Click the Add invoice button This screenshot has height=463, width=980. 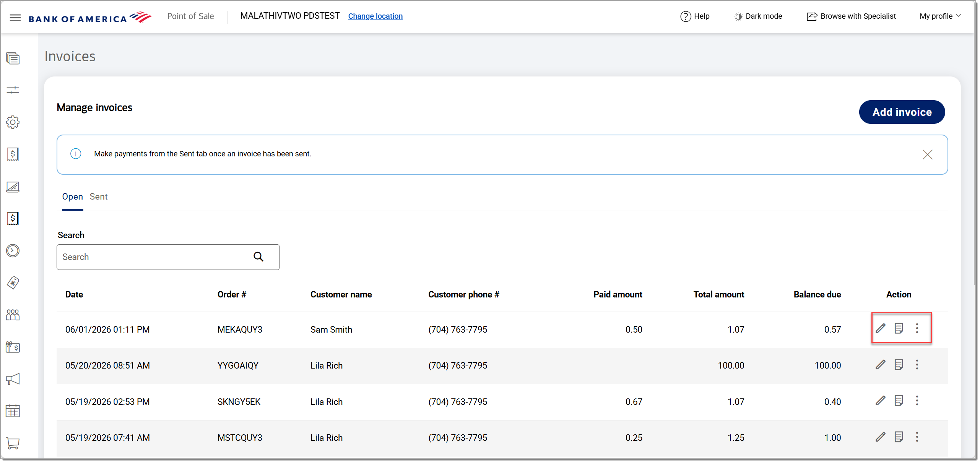902,112
